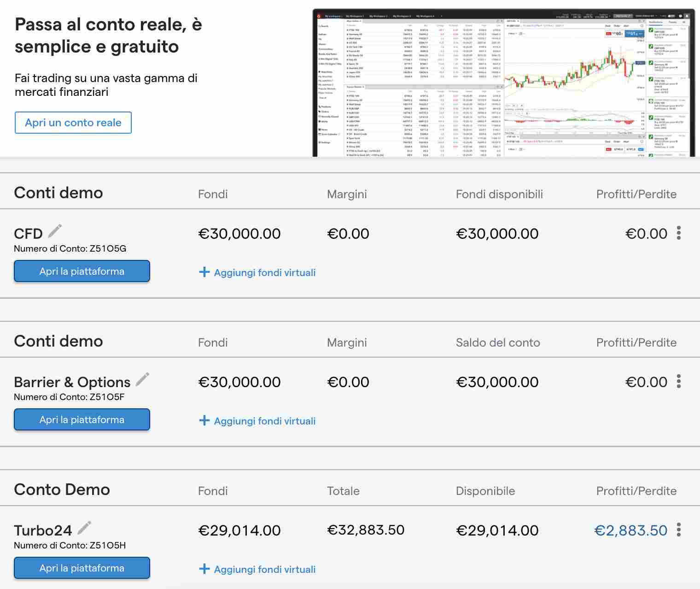700x589 pixels.
Task: Click the plus icon for Turbo24 funds
Action: pos(204,569)
